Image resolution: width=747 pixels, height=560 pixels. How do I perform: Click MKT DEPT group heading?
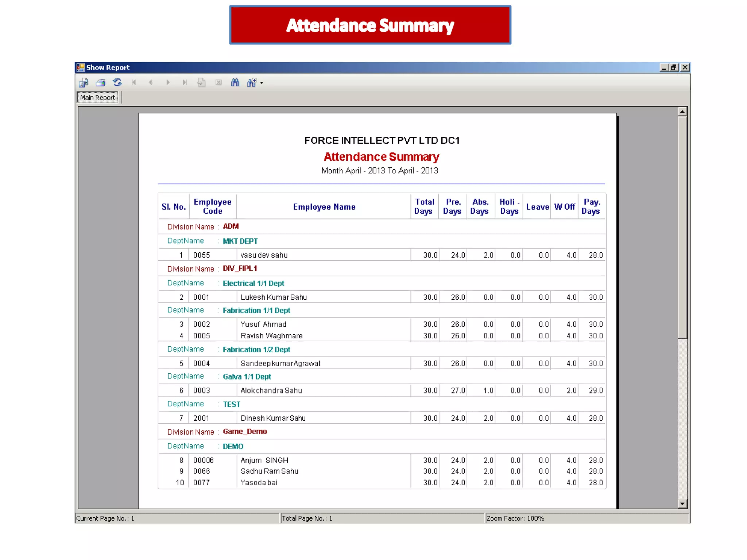[240, 241]
